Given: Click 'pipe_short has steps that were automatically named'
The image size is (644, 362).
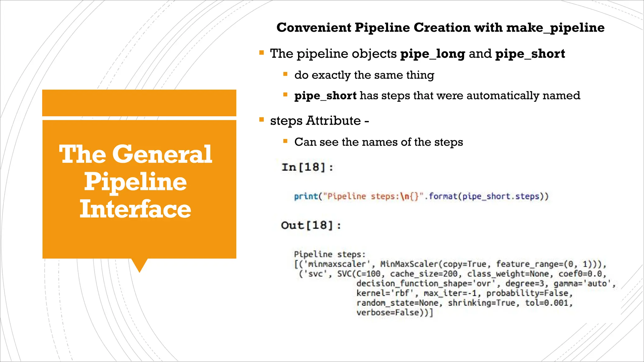Looking at the screenshot, I should (437, 96).
